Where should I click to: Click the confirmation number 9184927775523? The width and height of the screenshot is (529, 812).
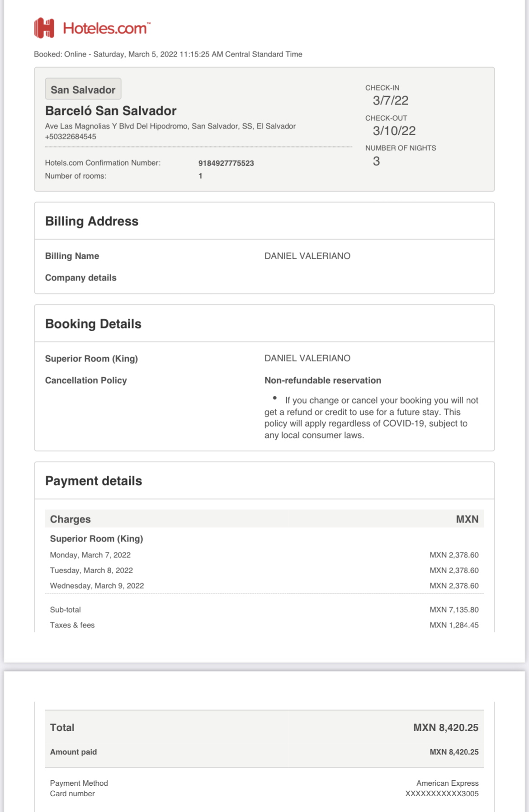coord(226,163)
